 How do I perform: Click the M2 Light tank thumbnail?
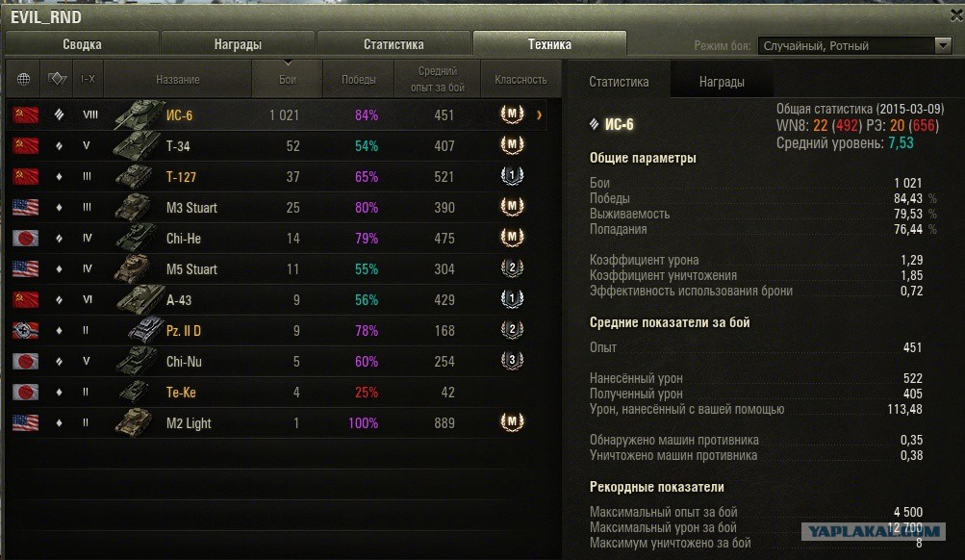coord(135,423)
